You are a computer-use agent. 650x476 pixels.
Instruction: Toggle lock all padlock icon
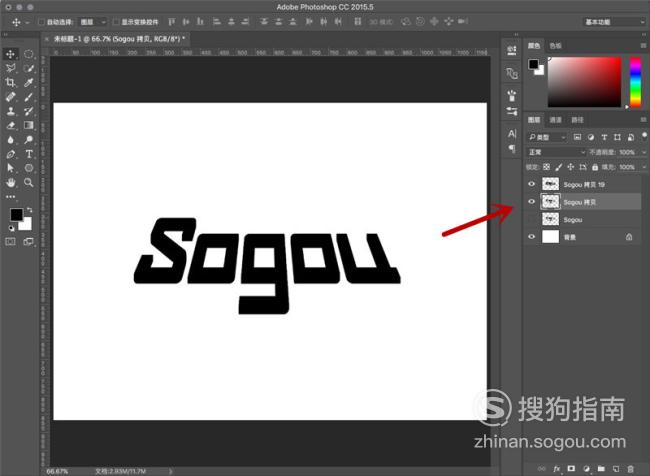pos(595,167)
